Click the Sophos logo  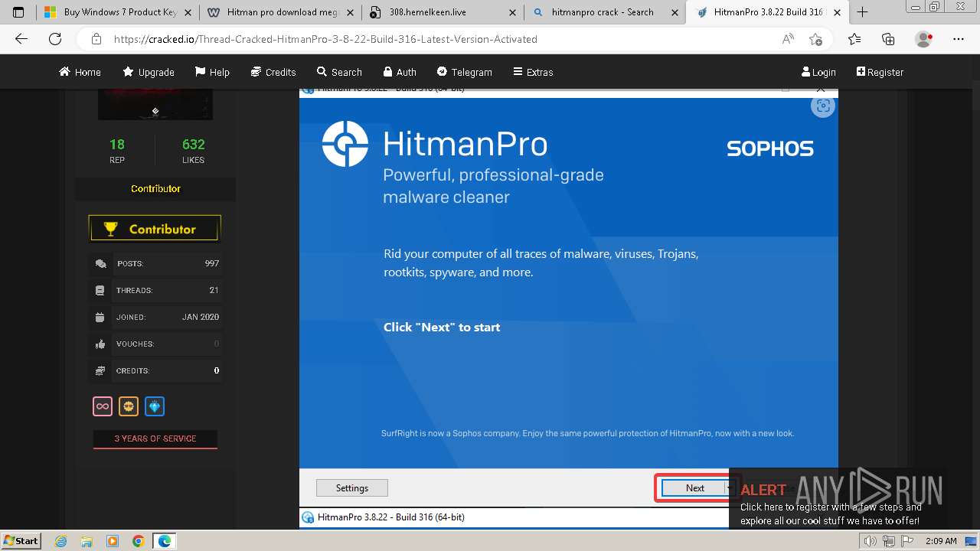click(770, 148)
